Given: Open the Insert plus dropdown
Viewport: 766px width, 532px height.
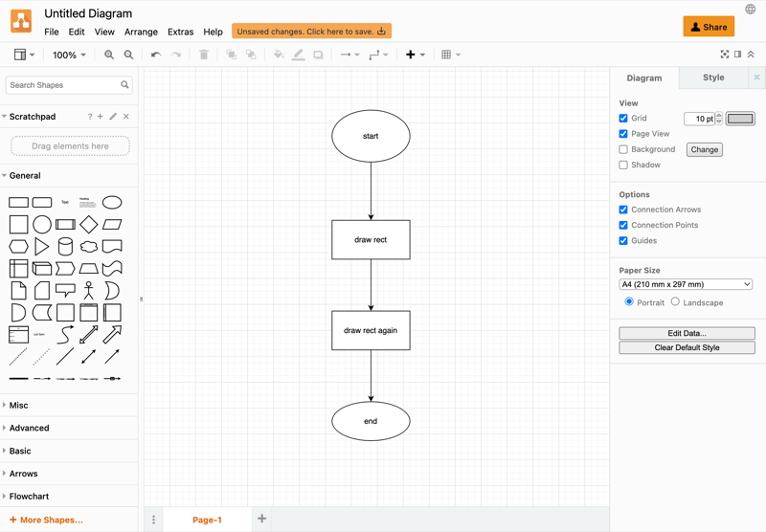Looking at the screenshot, I should (x=416, y=55).
